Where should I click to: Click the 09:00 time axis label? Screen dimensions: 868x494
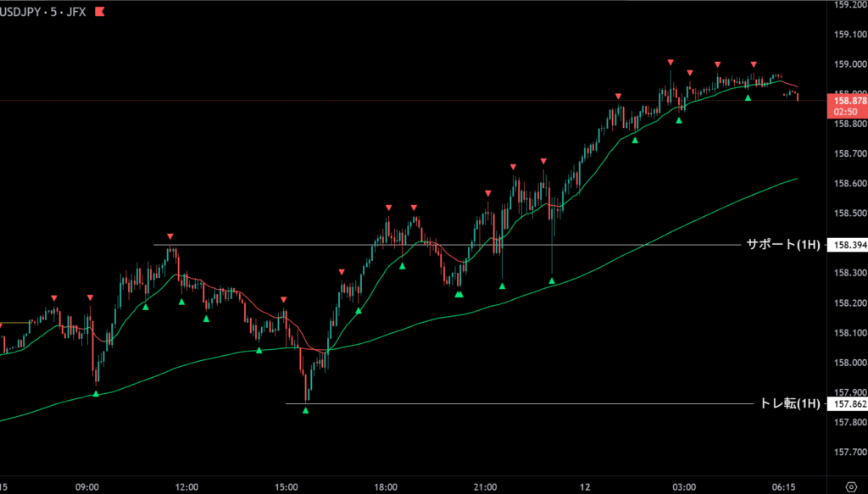tap(87, 486)
